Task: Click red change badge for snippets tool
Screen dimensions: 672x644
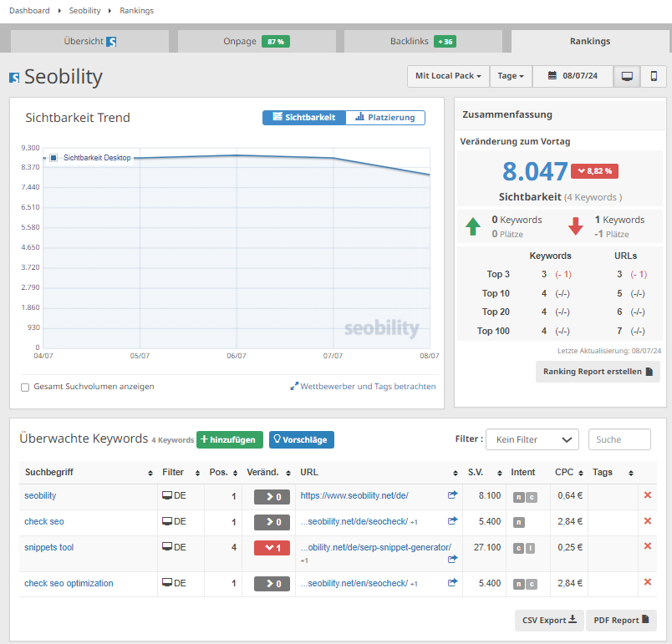Action: click(x=272, y=548)
